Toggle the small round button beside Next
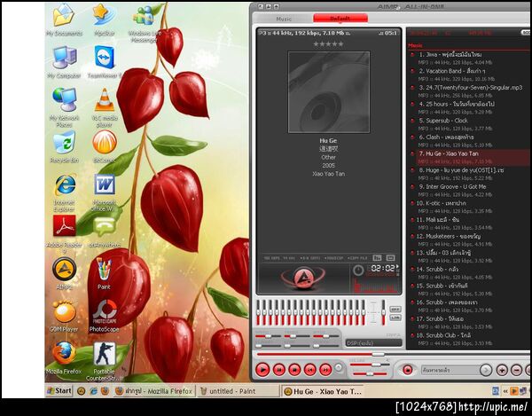The image size is (532, 416). tap(339, 367)
